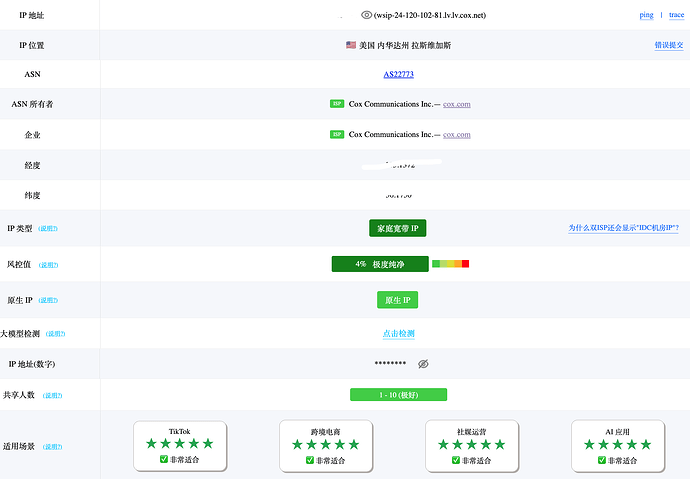Viewport: 690px width, 479px height.
Task: Toggle the crossed-eye icon for numeric IP
Action: pyautogui.click(x=423, y=364)
